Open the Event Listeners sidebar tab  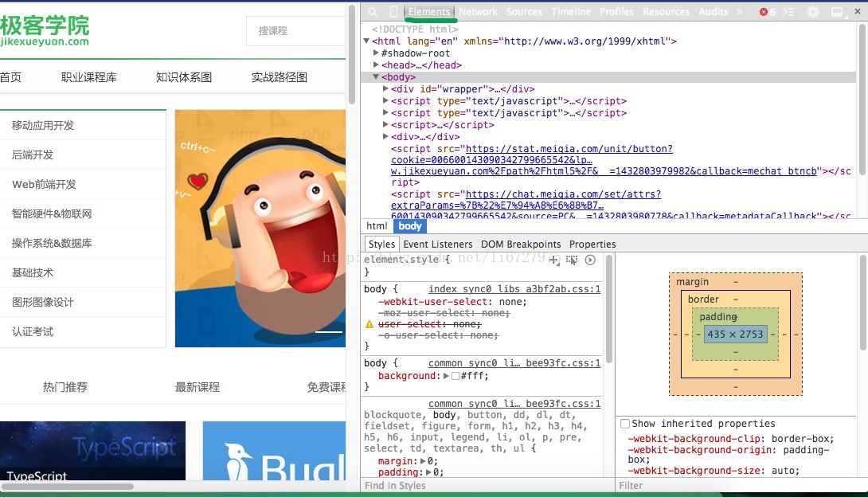click(x=438, y=244)
